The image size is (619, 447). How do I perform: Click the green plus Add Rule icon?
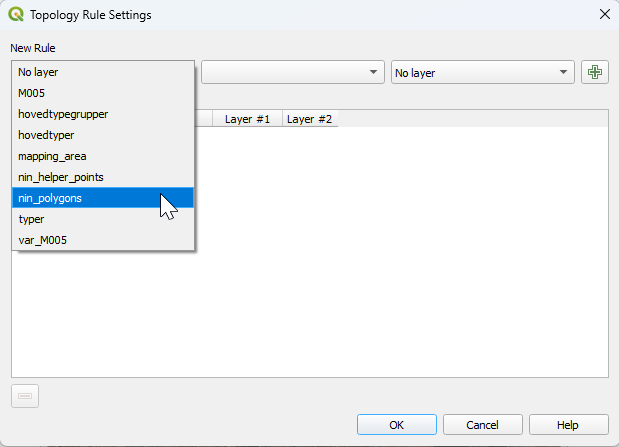pyautogui.click(x=595, y=72)
